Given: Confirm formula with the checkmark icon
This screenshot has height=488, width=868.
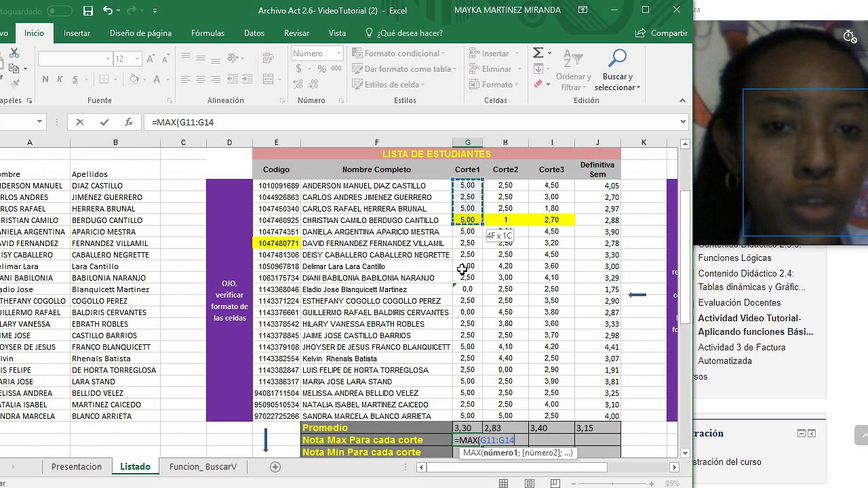Looking at the screenshot, I should point(104,122).
